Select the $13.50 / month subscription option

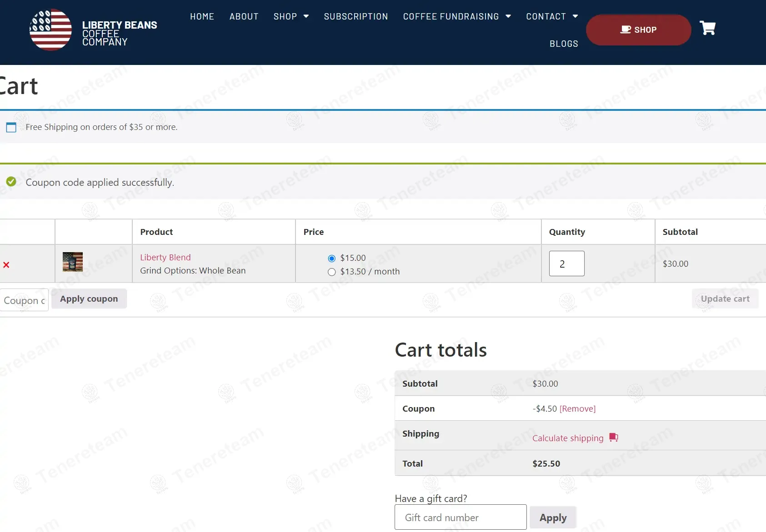tap(332, 272)
